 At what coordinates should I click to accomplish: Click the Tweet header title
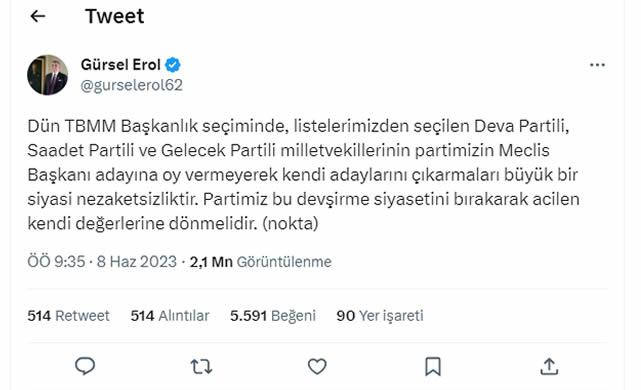click(114, 16)
